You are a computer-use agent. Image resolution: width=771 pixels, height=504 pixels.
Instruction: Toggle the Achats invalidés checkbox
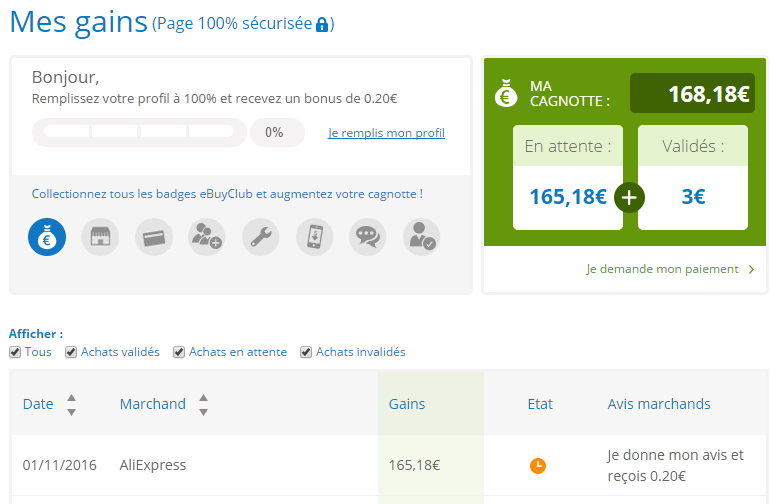[x=306, y=352]
